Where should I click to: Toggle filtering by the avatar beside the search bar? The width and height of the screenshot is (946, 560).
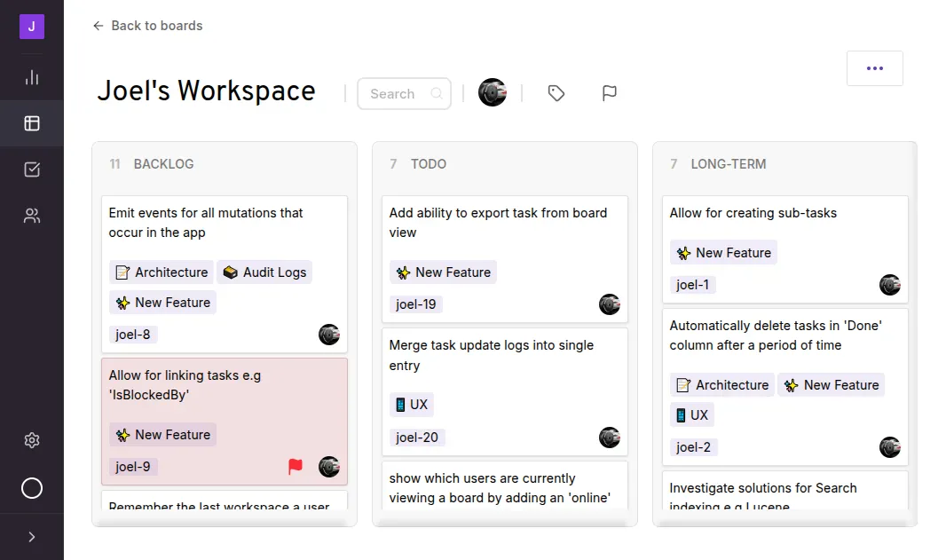pyautogui.click(x=493, y=92)
